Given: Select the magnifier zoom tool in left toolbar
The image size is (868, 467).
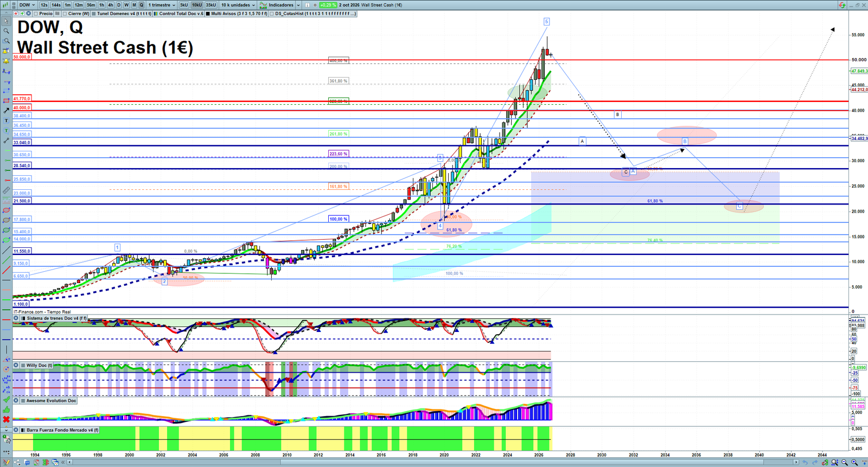Looking at the screenshot, I should (6, 31).
